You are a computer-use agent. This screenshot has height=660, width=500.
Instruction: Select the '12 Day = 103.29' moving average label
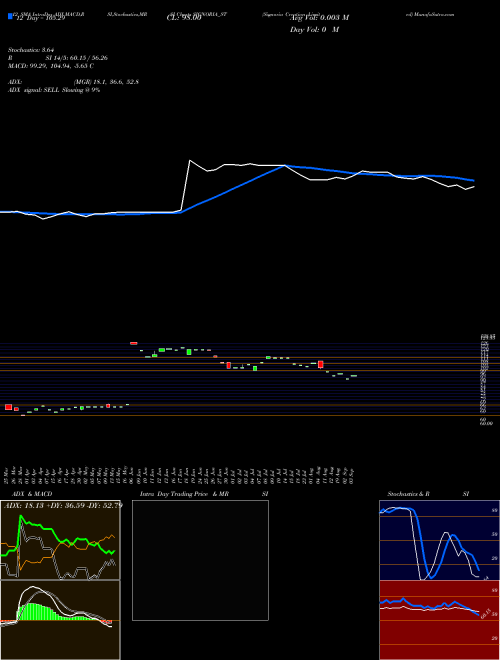(x=40, y=19)
